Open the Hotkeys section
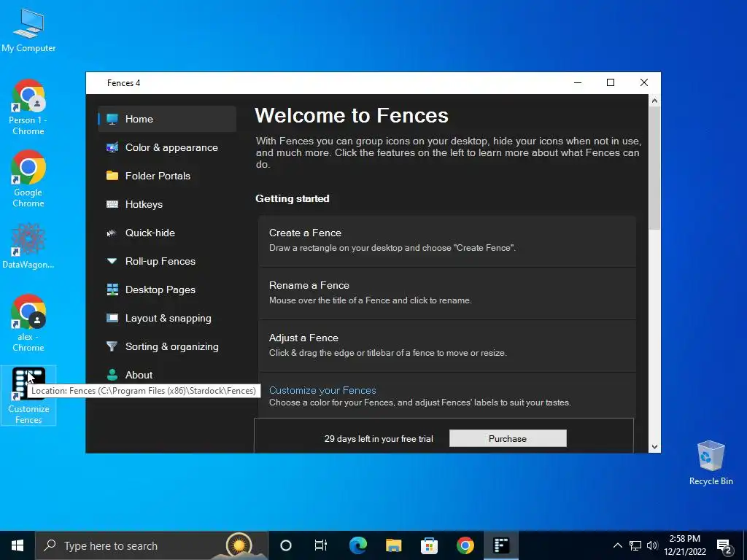Viewport: 747px width, 560px height. pyautogui.click(x=167, y=204)
